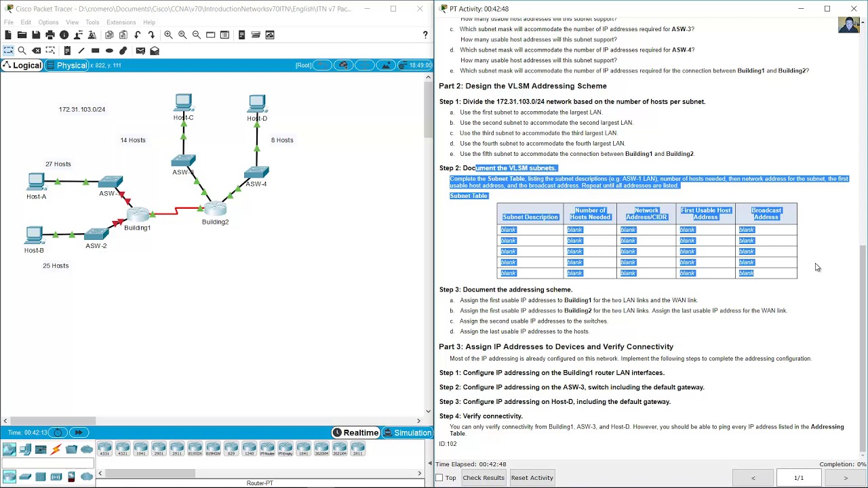Image resolution: width=868 pixels, height=488 pixels.
Task: Switch to Simulation mode
Action: coord(407,432)
